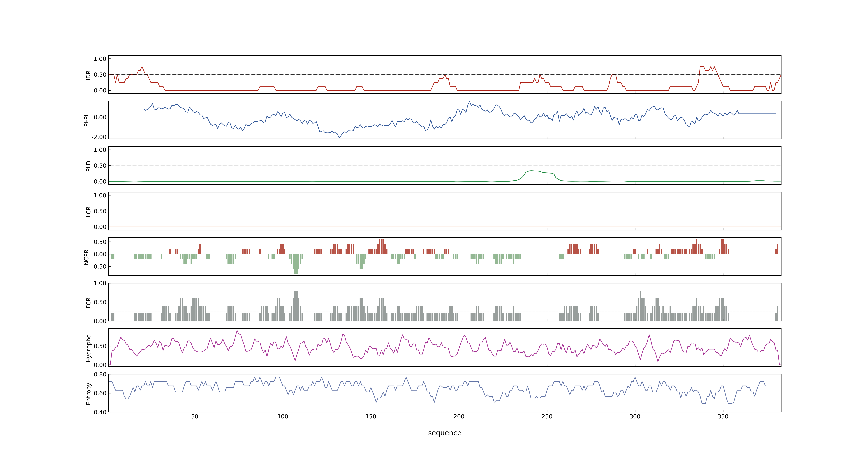Click the -2.00 tick on Pi-Pi axis

click(99, 137)
